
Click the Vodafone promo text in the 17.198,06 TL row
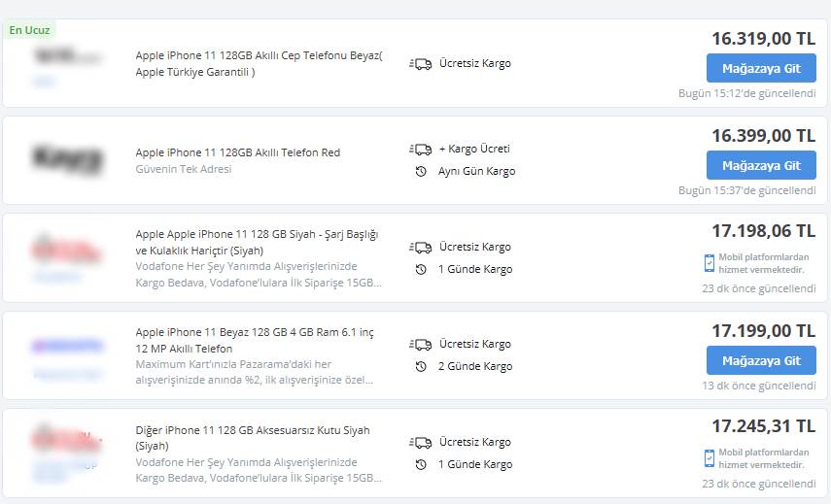259,274
